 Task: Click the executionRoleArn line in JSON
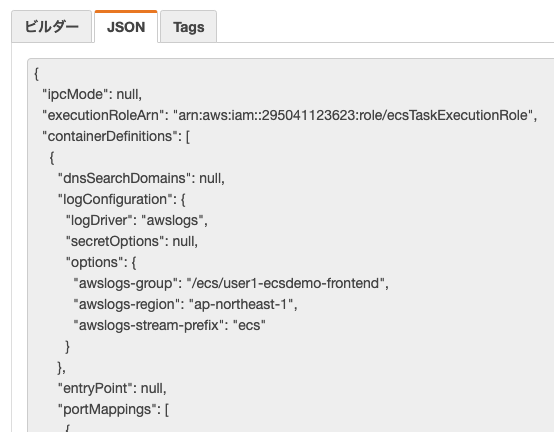[x=290, y=115]
